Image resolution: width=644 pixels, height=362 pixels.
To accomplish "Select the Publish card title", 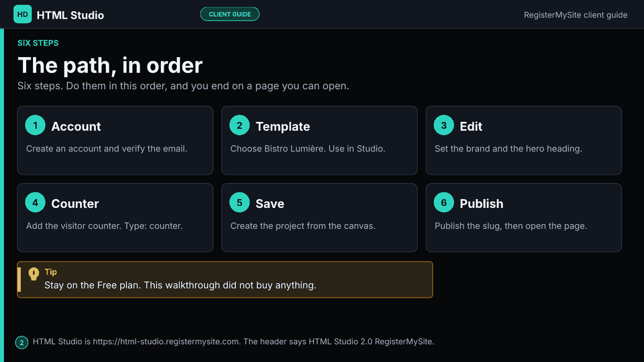I will click(x=482, y=204).
